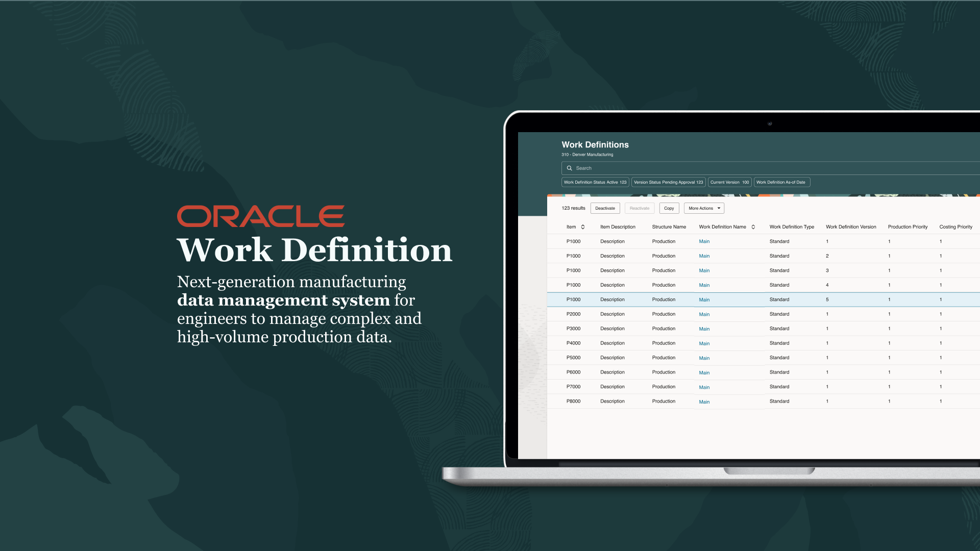Viewport: 980px width, 551px height.
Task: Open Main link in P5000 row
Action: pyautogui.click(x=704, y=358)
